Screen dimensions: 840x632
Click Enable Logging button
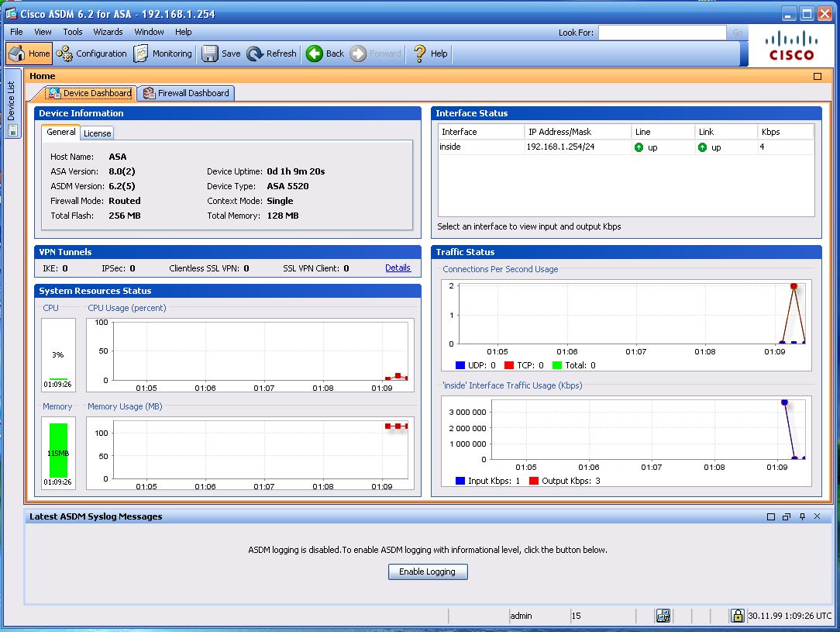428,572
